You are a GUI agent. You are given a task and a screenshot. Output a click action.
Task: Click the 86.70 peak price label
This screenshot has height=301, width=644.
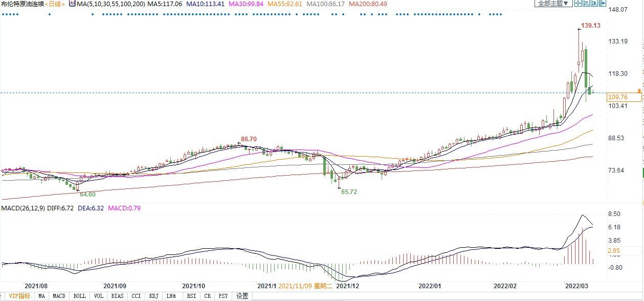pyautogui.click(x=249, y=139)
